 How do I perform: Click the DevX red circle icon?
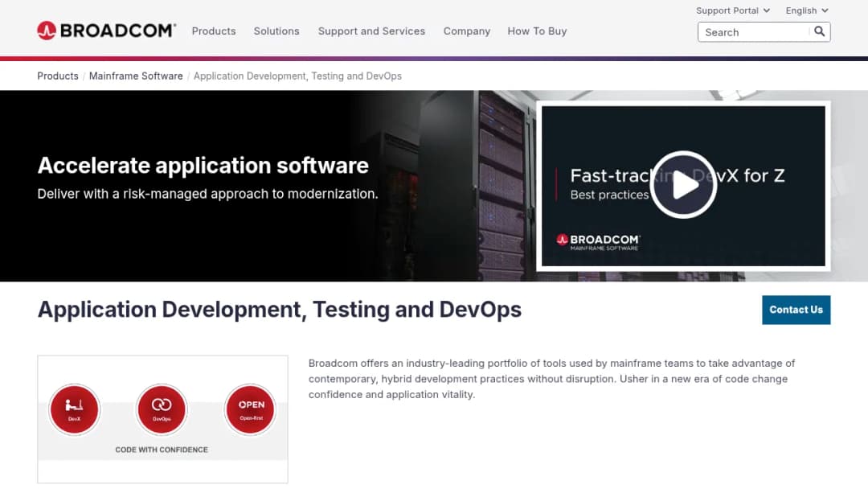tap(74, 410)
